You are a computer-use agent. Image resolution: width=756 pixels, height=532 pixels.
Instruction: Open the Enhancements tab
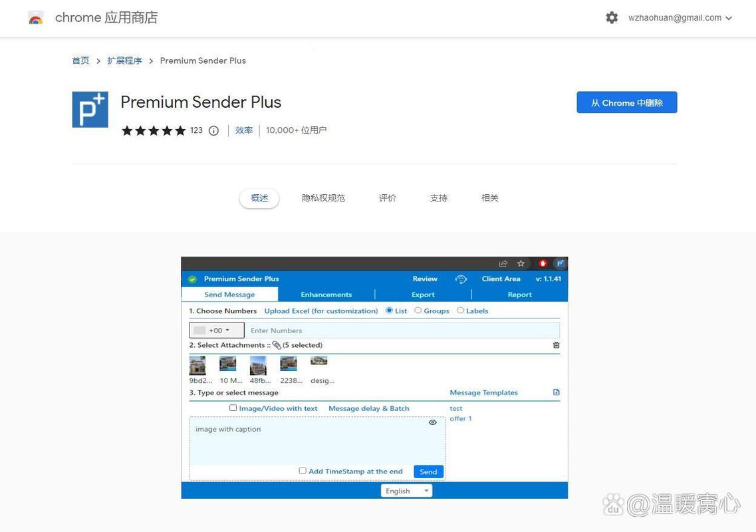pyautogui.click(x=326, y=295)
